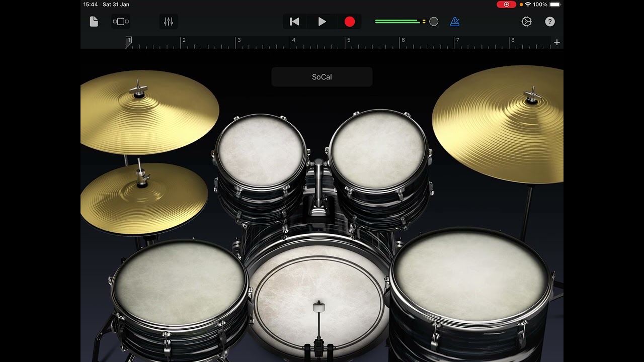Tap the 15:44 clock
This screenshot has height=362, width=644.
(91, 5)
